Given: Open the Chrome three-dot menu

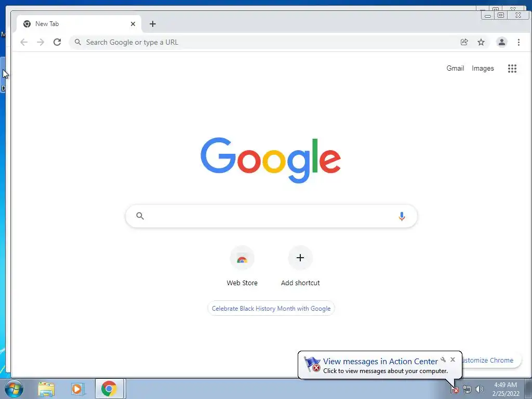Looking at the screenshot, I should tap(518, 42).
